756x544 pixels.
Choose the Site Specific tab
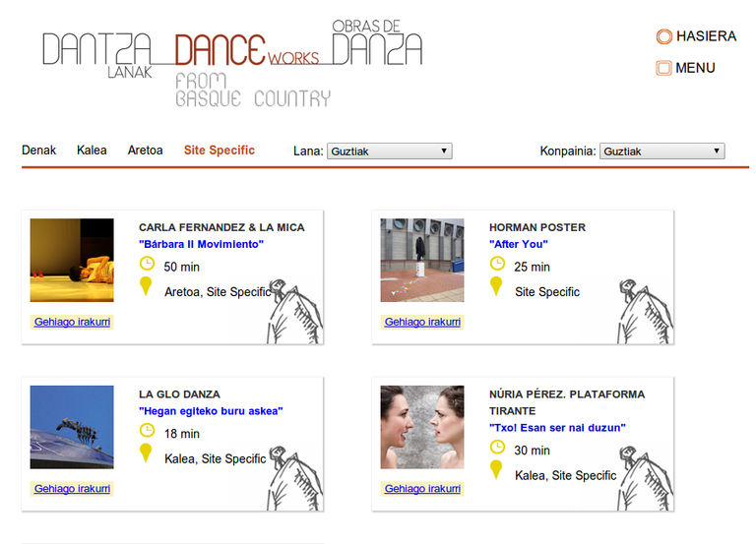(x=219, y=151)
